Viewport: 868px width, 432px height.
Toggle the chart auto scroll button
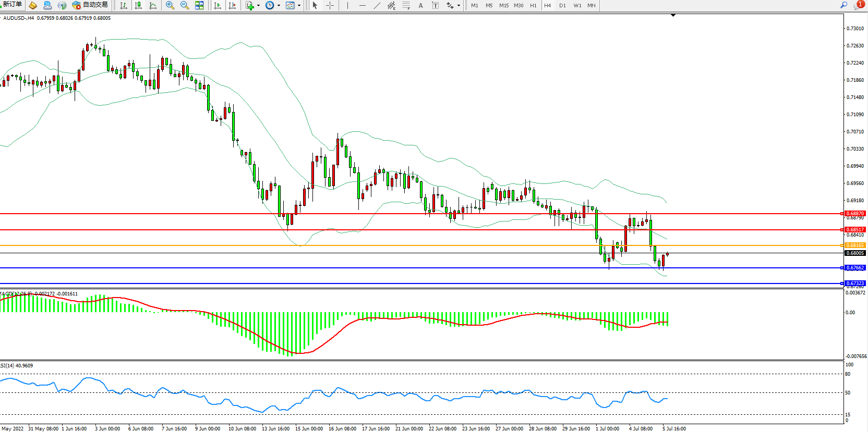tap(218, 5)
